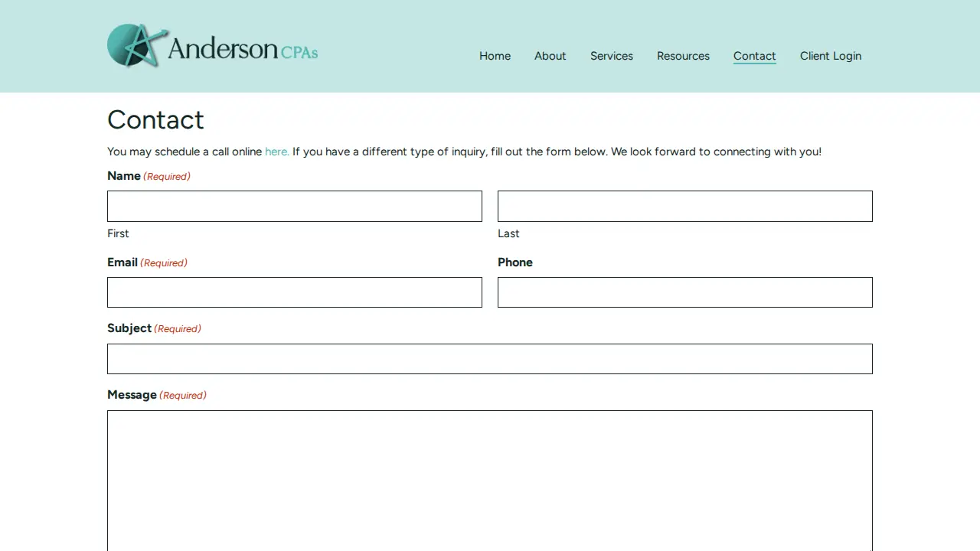Click the 'Message' label text
980x551 pixels.
(x=132, y=395)
